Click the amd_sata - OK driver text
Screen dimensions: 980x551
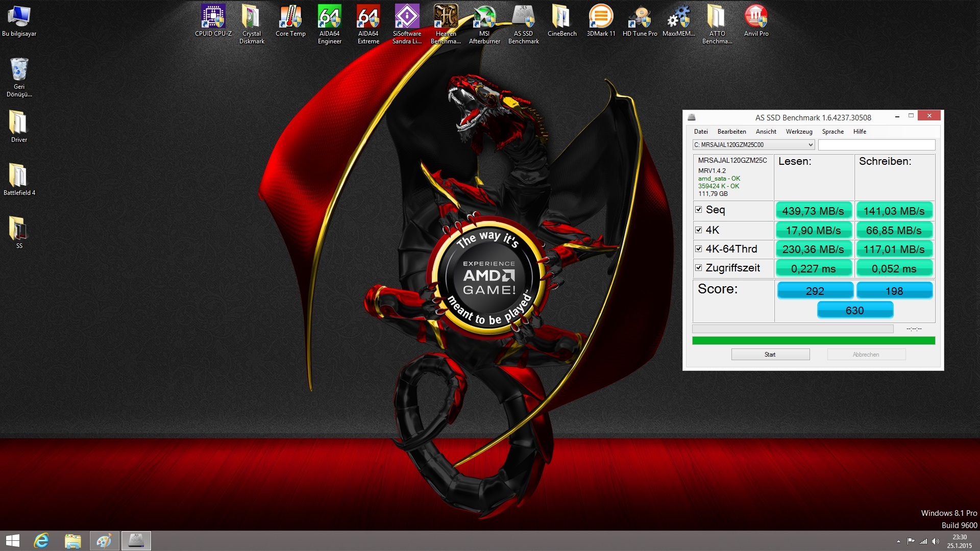pyautogui.click(x=719, y=179)
